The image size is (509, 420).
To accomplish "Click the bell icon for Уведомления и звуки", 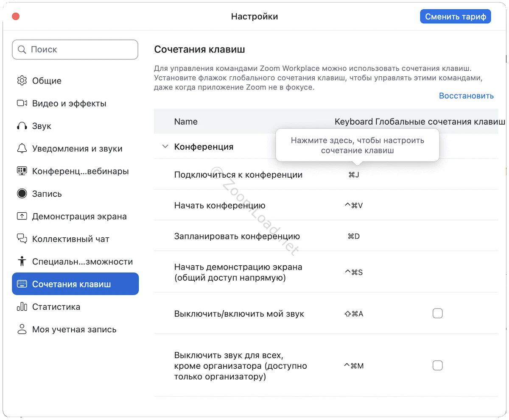I will 22,149.
